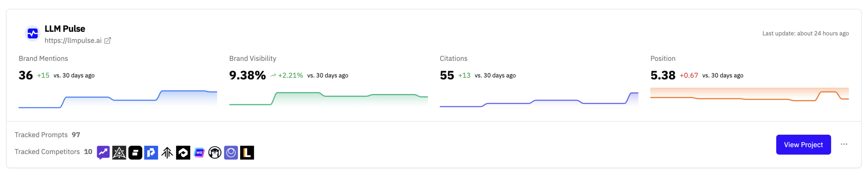This screenshot has width=868, height=177.
Task: Open the https://llmpulse.ai link
Action: click(x=73, y=41)
